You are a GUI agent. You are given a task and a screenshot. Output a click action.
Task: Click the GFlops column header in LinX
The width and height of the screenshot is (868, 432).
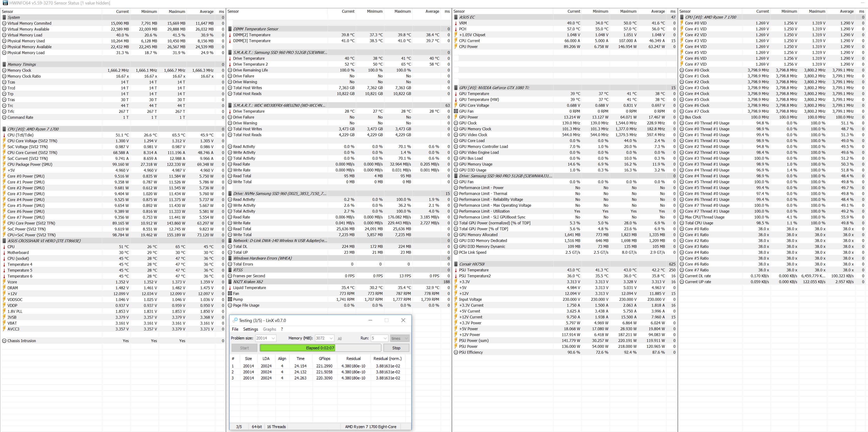click(325, 358)
